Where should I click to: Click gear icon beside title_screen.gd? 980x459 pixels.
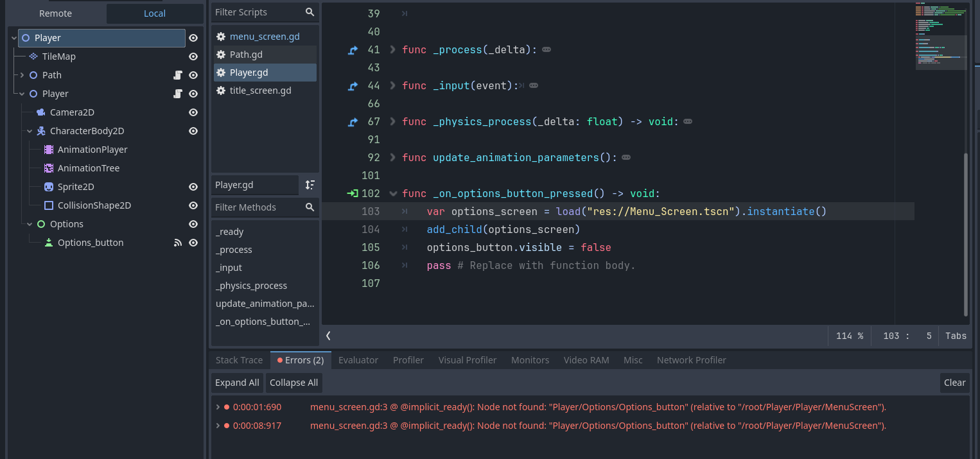(221, 91)
